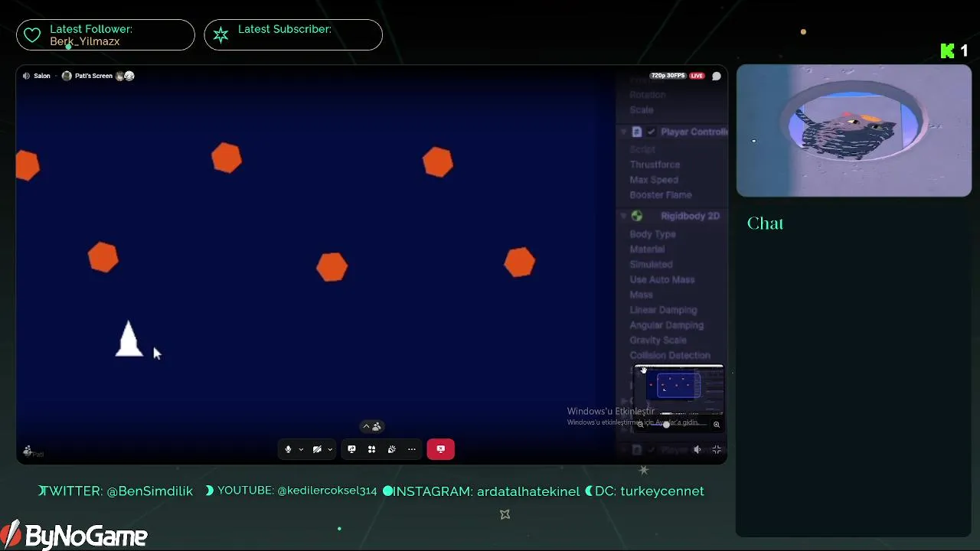Click the star icon beside Latest Subscriber

tap(220, 35)
